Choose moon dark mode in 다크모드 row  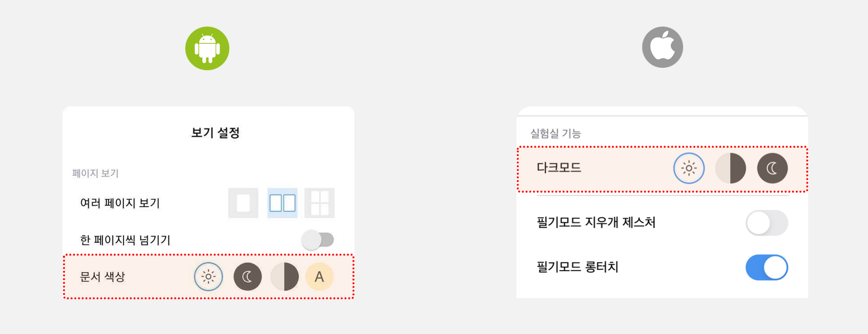tap(772, 168)
